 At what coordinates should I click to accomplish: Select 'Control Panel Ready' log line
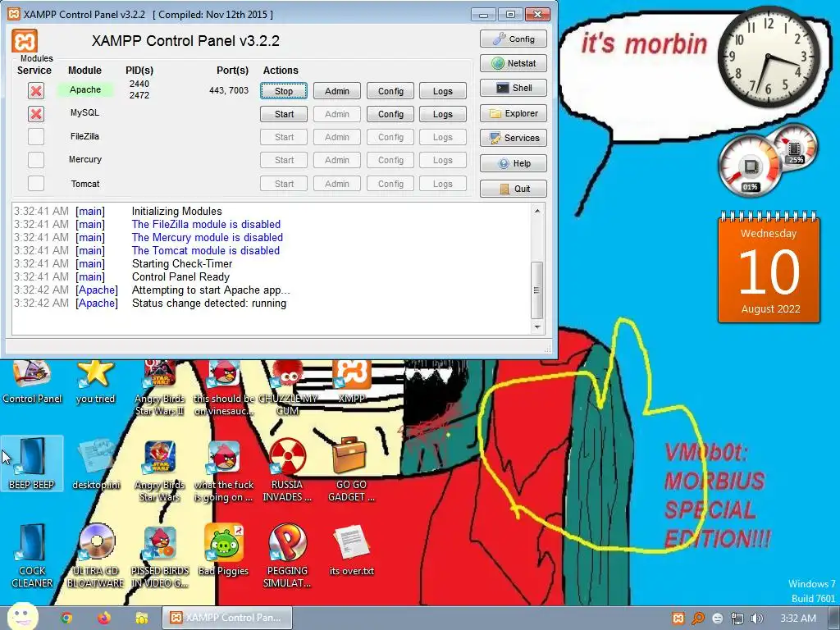tap(180, 277)
